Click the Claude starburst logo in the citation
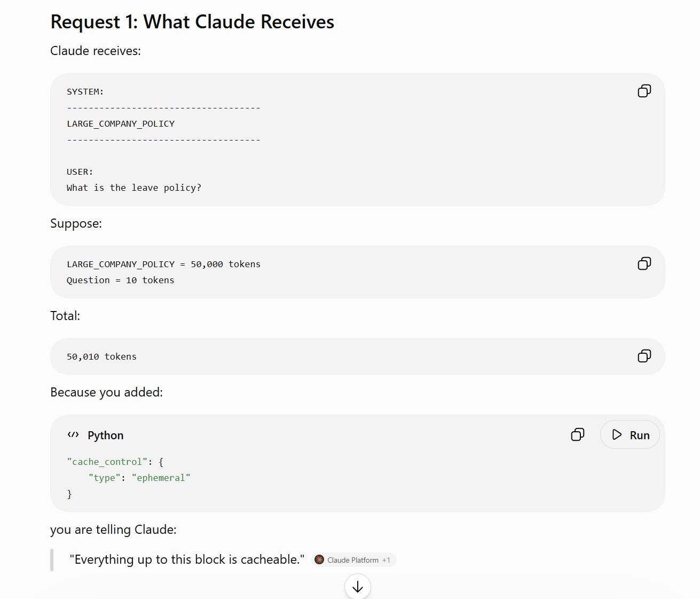The height and width of the screenshot is (599, 700). 319,559
